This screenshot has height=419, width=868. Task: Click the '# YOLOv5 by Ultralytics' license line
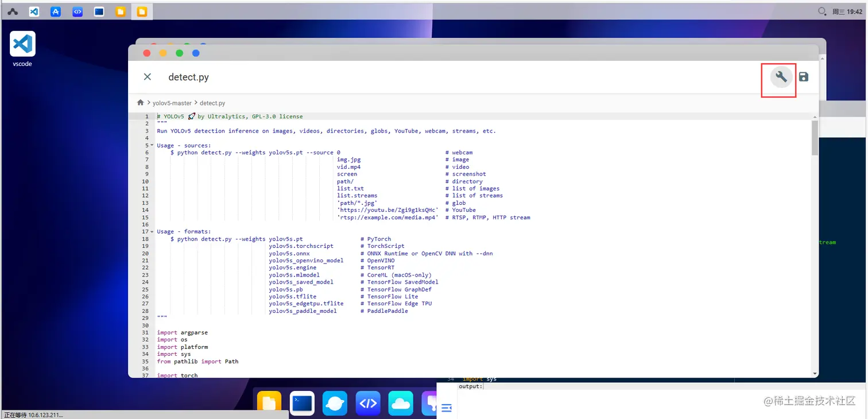[x=230, y=117]
